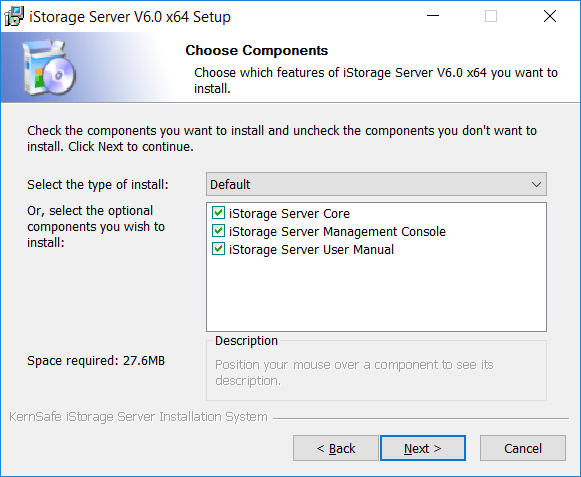Click the Space required 27.6MB label
Screen dimensions: 581x477
point(96,361)
